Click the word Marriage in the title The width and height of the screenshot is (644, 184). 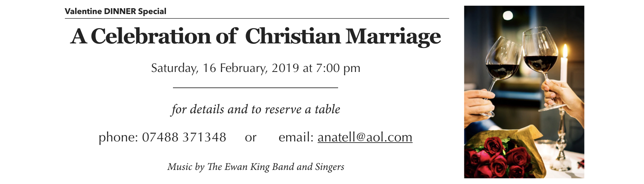click(393, 37)
